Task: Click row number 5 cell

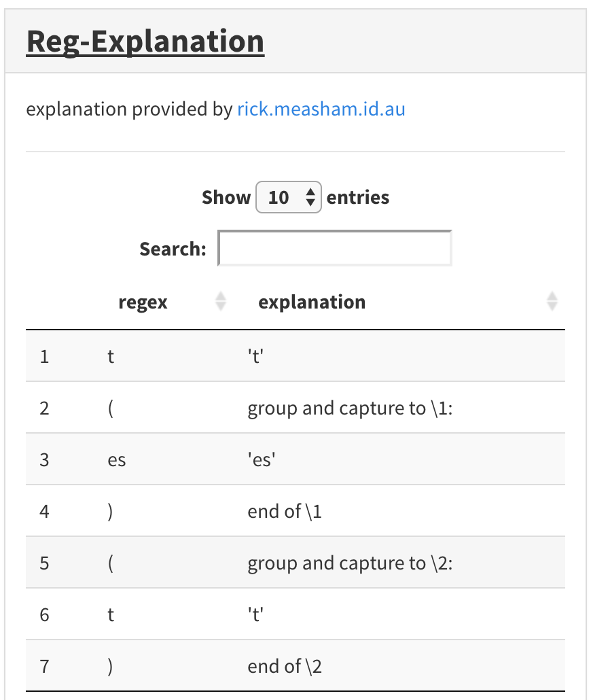Action: (x=44, y=563)
